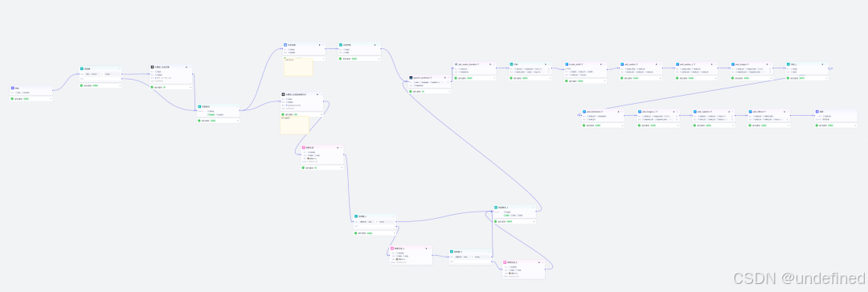Image resolution: width=868 pixels, height=292 pixels.
Task: Select the lower yellow sticky note
Action: coord(294,125)
